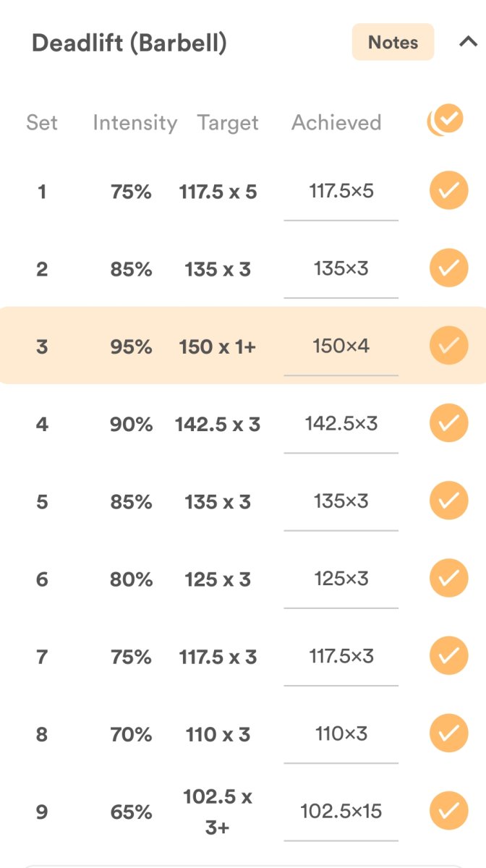This screenshot has height=868, width=486.
Task: Select the 150 x 1+ target on set 3
Action: tap(218, 346)
